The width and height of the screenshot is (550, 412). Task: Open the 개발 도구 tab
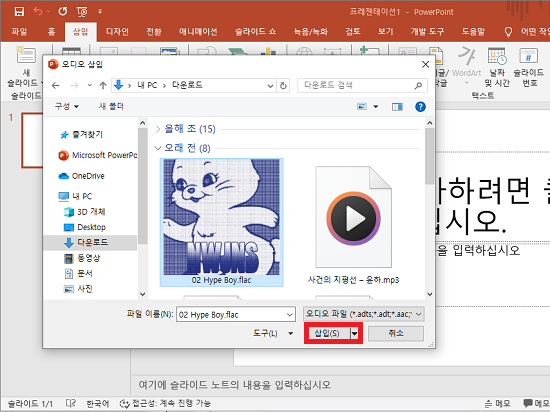427,32
